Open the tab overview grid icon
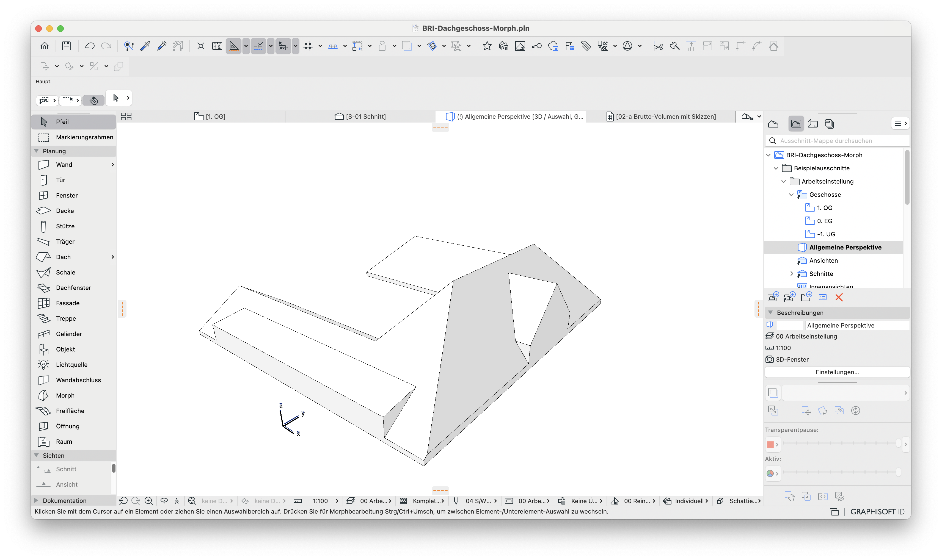This screenshot has height=560, width=942. point(126,117)
